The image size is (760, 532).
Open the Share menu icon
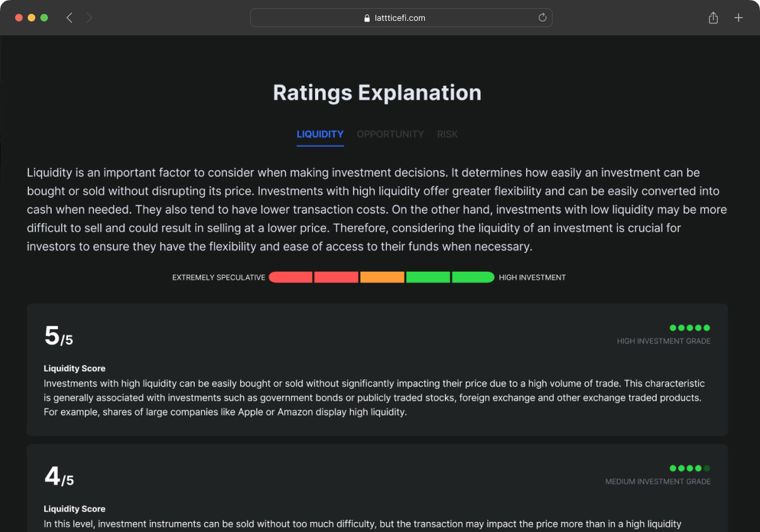(713, 18)
